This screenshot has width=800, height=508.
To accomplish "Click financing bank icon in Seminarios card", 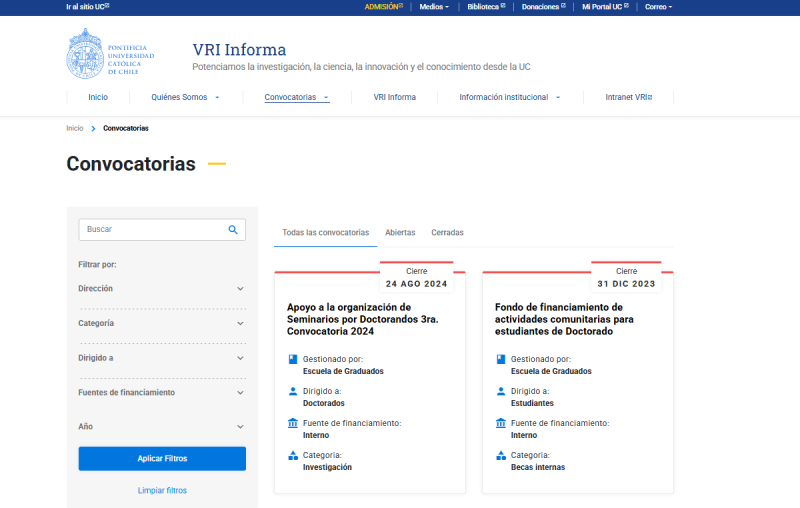I will point(293,423).
